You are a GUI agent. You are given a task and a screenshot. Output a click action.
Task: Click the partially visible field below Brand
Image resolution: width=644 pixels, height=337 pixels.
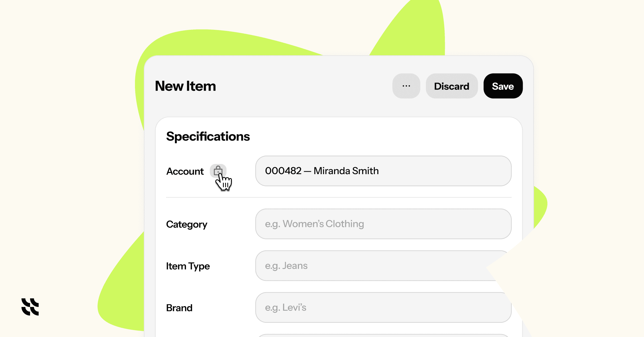tap(383, 335)
